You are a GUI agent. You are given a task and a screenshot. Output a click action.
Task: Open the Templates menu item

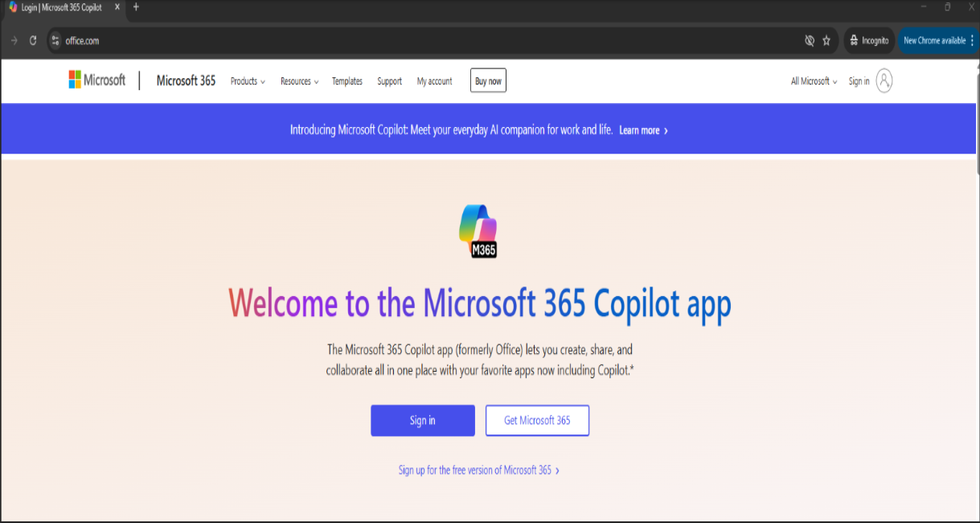[x=347, y=81]
